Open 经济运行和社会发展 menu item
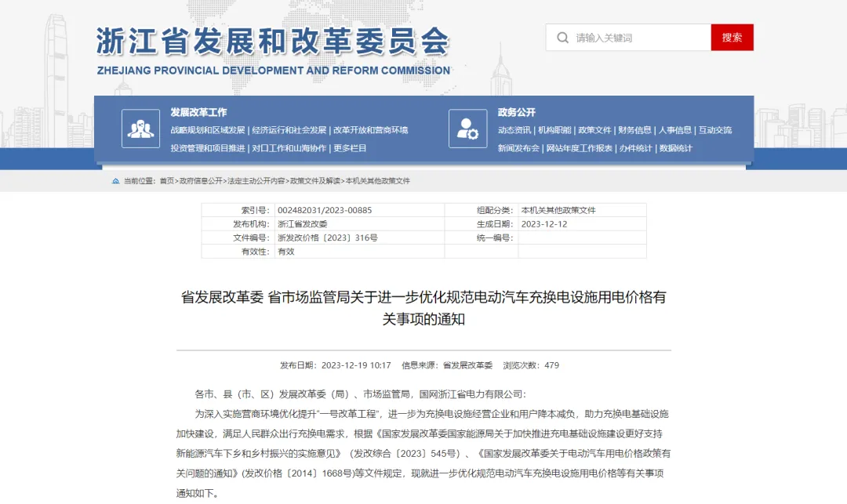847x504 pixels. click(x=289, y=130)
